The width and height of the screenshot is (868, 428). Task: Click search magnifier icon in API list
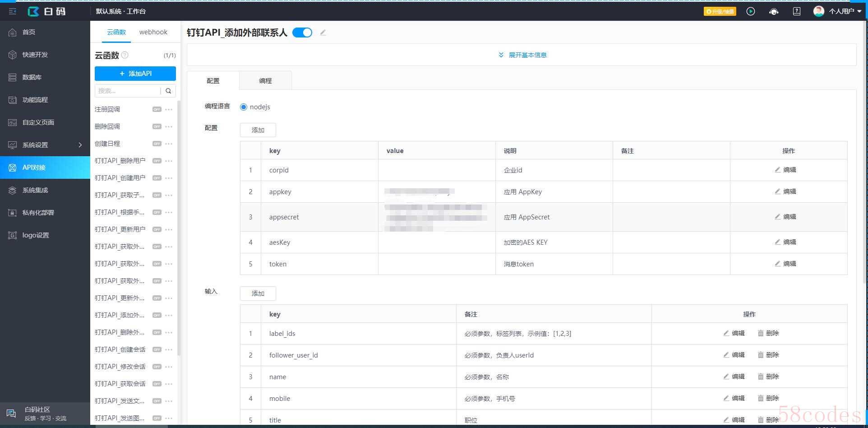coord(168,91)
